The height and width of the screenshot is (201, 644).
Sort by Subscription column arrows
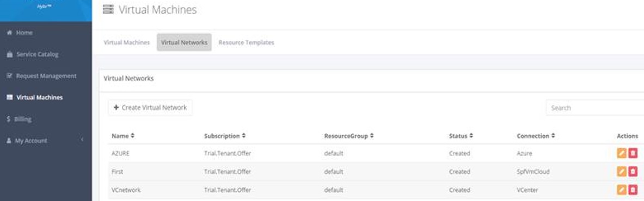[244, 136]
